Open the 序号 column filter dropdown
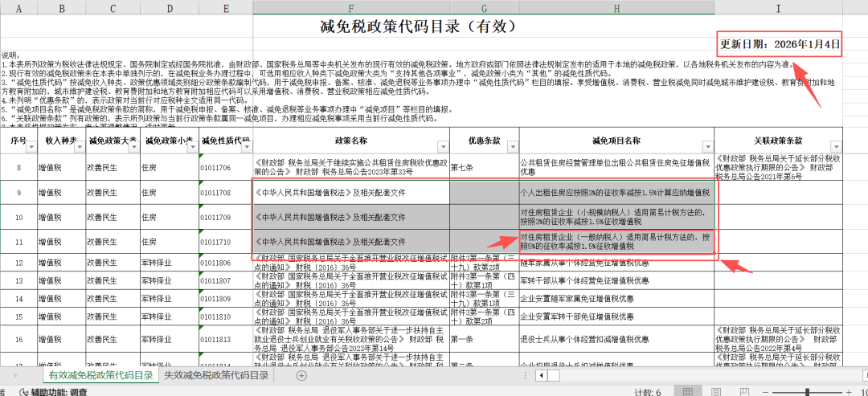Image resolution: width=868 pixels, height=396 pixels. (32, 146)
